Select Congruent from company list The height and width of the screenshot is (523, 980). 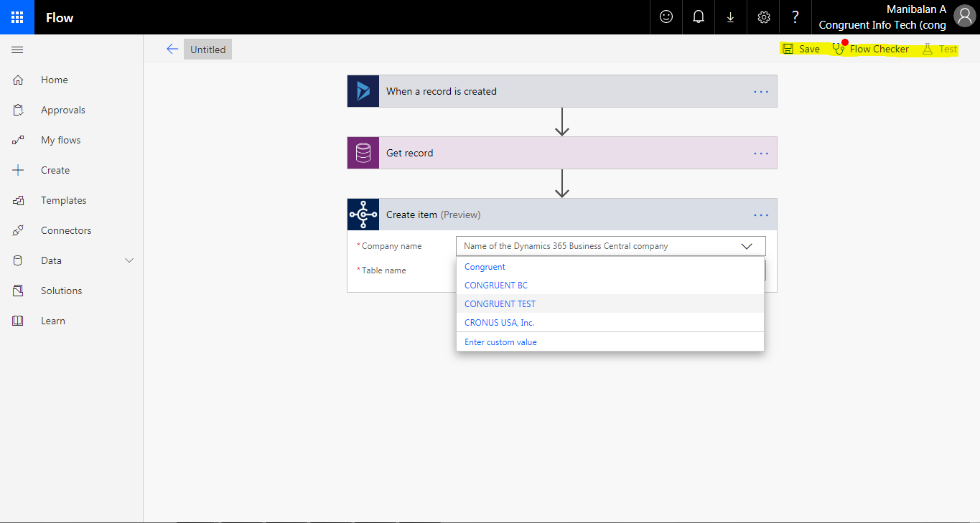point(610,267)
